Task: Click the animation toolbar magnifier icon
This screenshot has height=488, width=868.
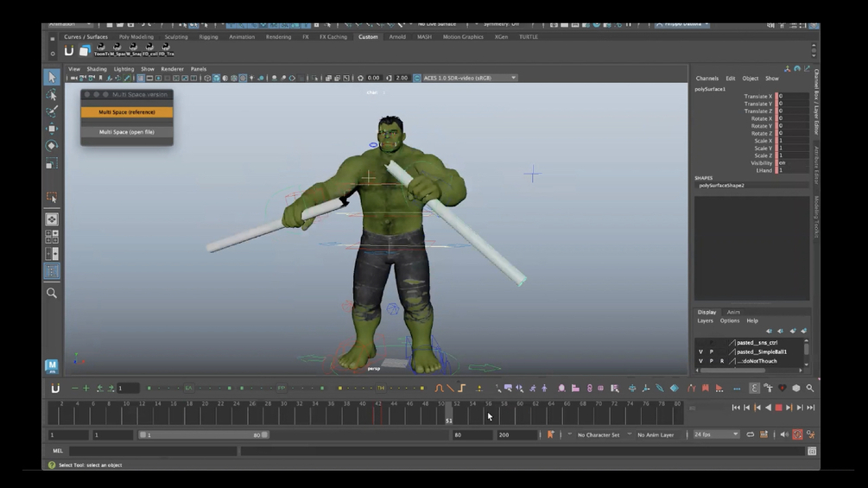Action: 810,389
